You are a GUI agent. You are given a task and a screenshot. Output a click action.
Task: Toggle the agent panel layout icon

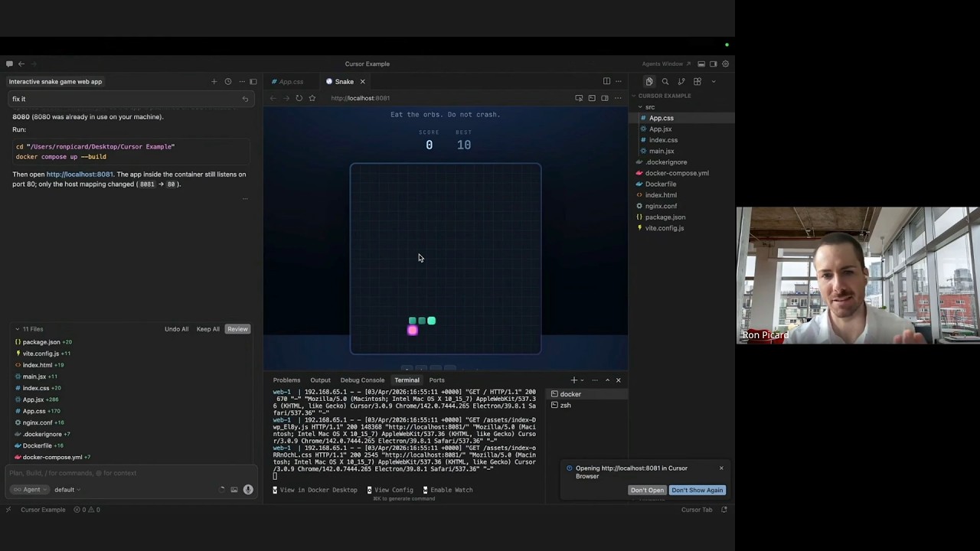(x=253, y=82)
